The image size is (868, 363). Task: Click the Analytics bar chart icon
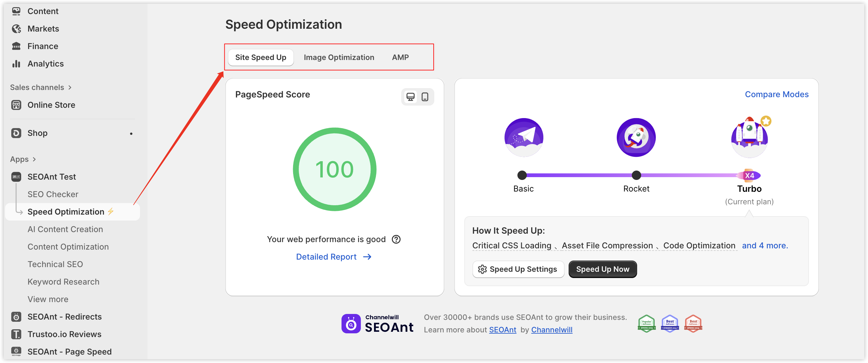point(16,64)
